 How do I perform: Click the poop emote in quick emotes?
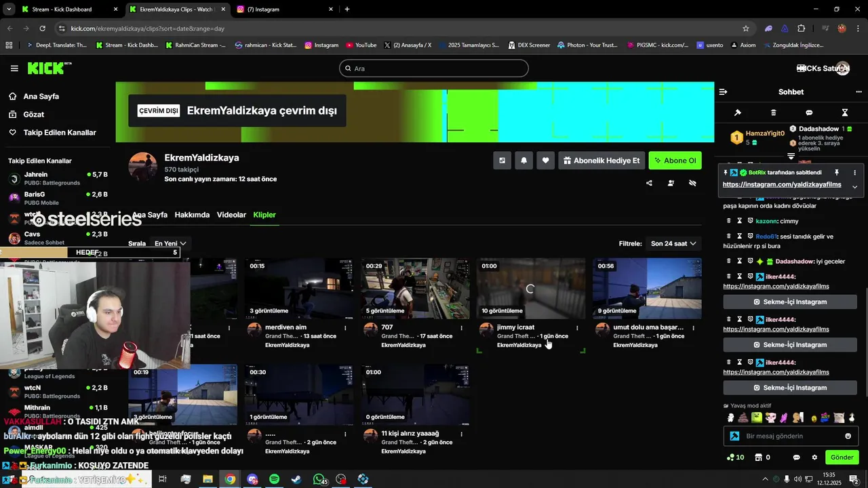click(x=743, y=418)
